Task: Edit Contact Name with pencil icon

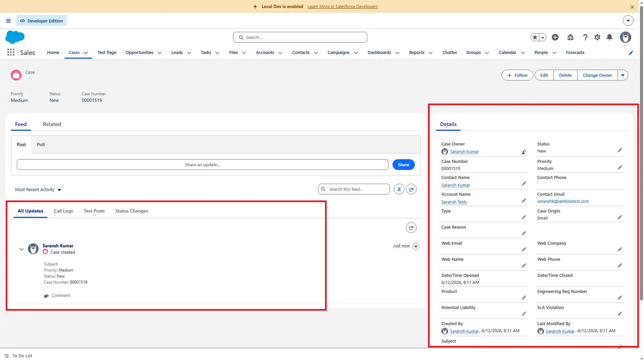Action: click(524, 184)
